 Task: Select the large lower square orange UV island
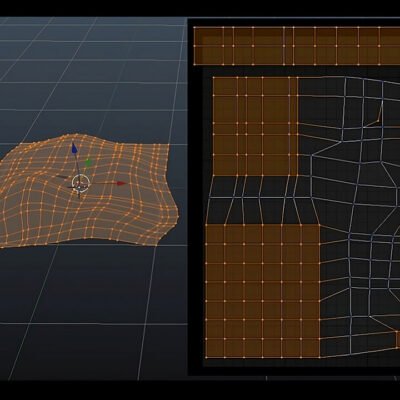(x=263, y=291)
